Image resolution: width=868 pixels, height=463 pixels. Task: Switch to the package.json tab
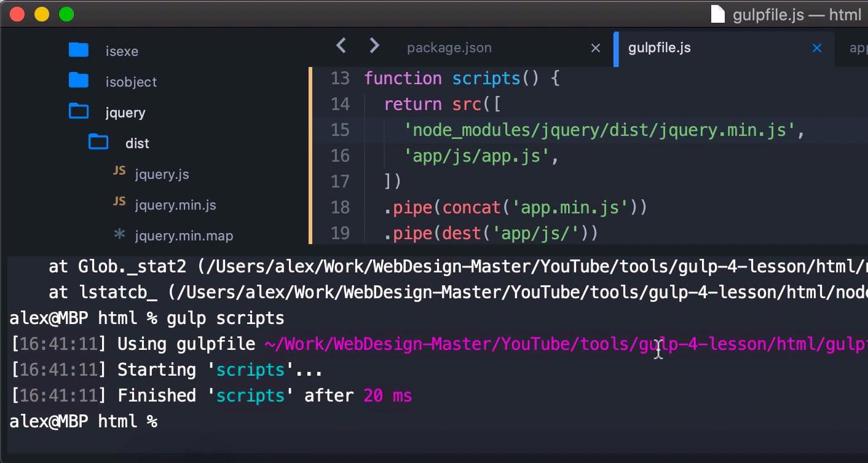[x=449, y=48]
